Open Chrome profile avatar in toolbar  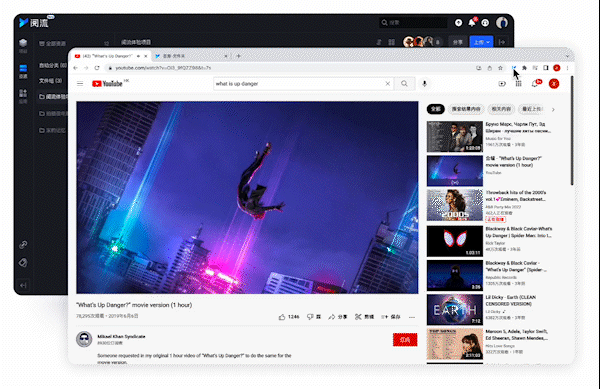[x=557, y=68]
